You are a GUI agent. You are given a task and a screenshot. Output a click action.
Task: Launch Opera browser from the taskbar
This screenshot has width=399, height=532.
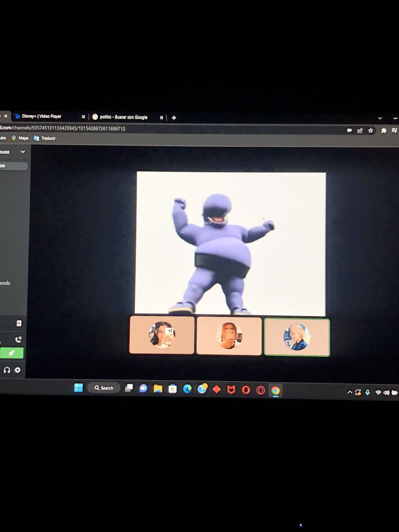point(246,390)
